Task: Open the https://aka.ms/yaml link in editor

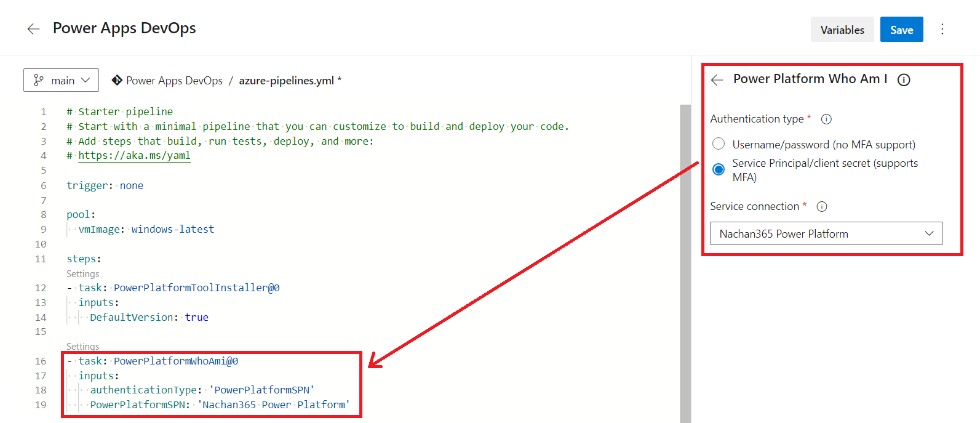Action: coord(134,156)
